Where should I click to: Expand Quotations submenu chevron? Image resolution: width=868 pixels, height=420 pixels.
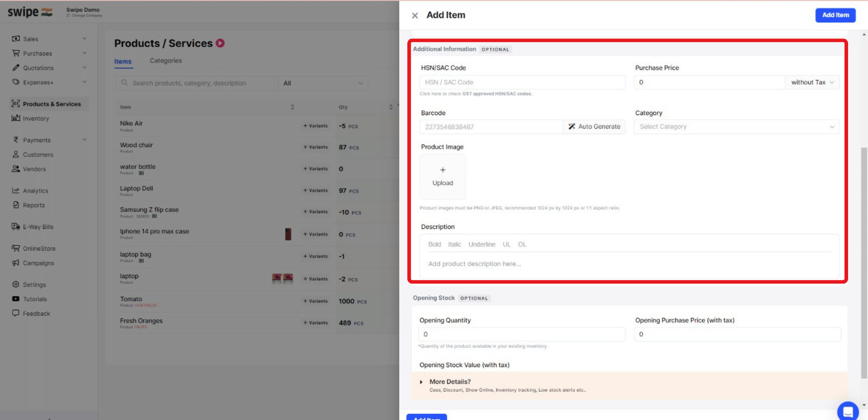(85, 68)
